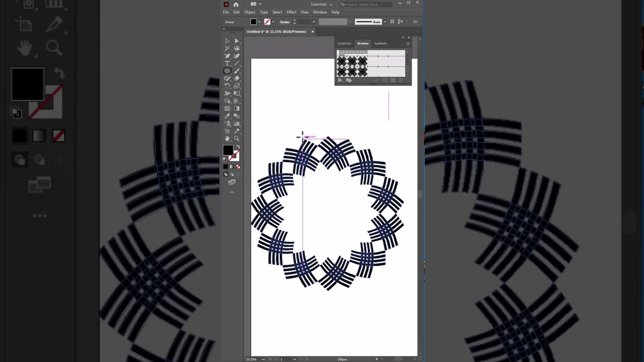
Task: Choose the Slice tool
Action: click(x=236, y=131)
